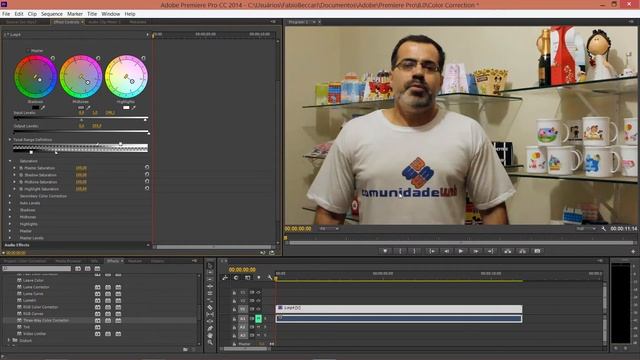Click the Lift button in Program Monitor

pyautogui.click(x=507, y=251)
